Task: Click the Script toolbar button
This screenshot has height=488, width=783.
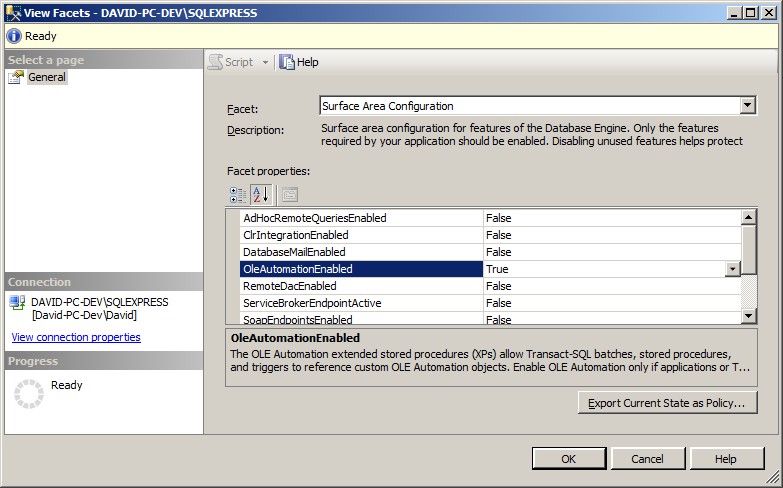Action: (x=231, y=62)
